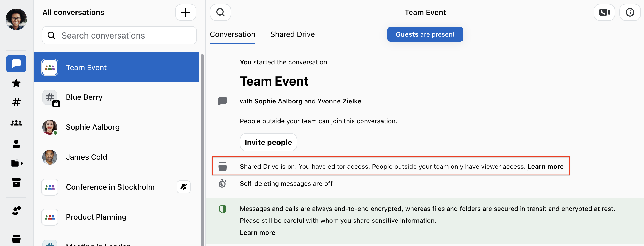
Task: Start a new conversation with the plus button
Action: click(186, 12)
